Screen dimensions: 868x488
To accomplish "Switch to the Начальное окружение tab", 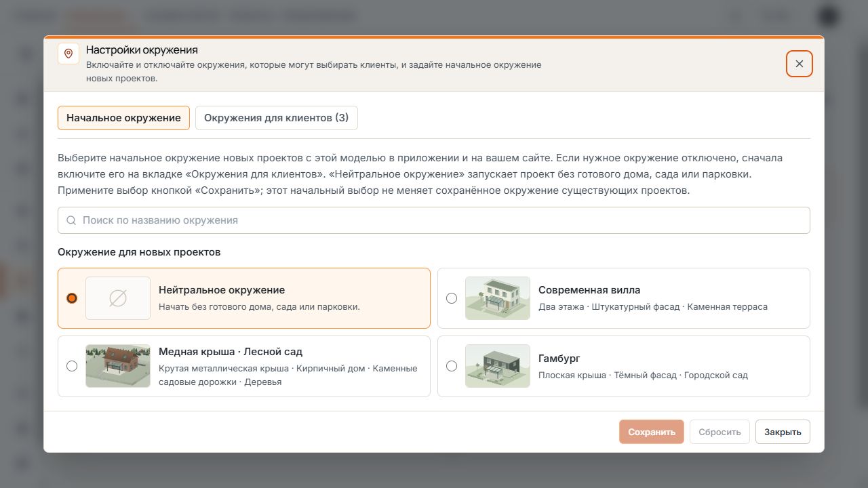I will [123, 118].
